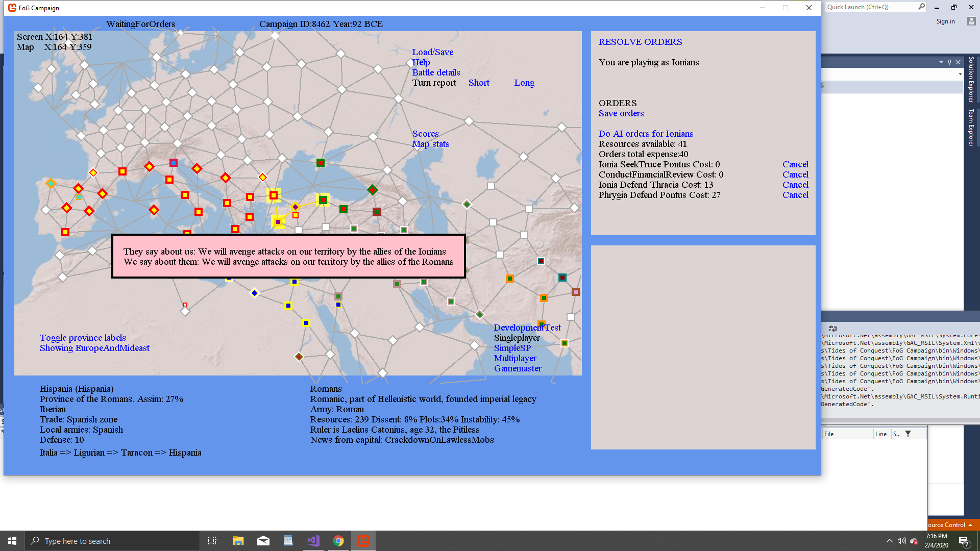Viewport: 980px width, 551px height.
Task: Open the Team Explorer side tab
Action: click(x=971, y=128)
